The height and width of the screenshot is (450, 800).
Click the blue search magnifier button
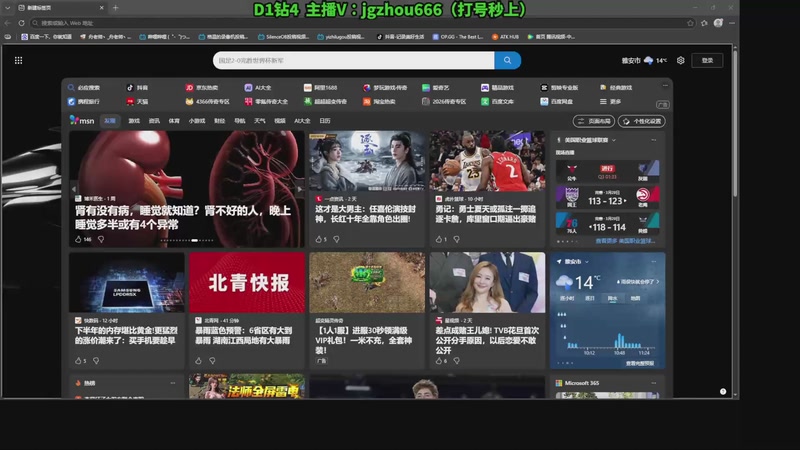click(x=507, y=60)
